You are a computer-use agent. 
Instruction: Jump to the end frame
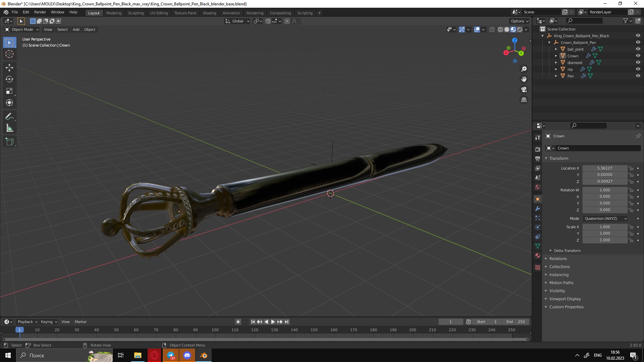pos(286,322)
